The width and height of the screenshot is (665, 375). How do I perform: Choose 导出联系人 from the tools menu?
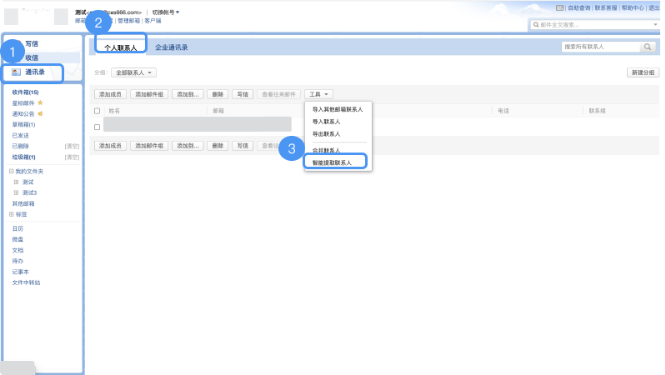click(326, 134)
